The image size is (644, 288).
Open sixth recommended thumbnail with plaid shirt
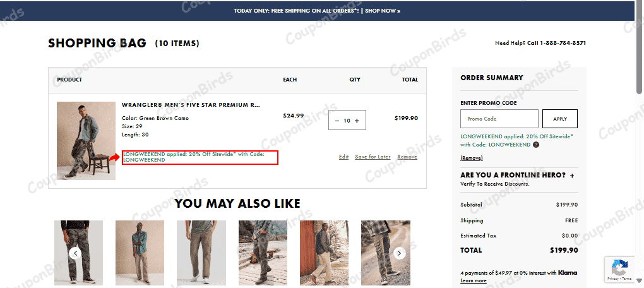point(386,253)
